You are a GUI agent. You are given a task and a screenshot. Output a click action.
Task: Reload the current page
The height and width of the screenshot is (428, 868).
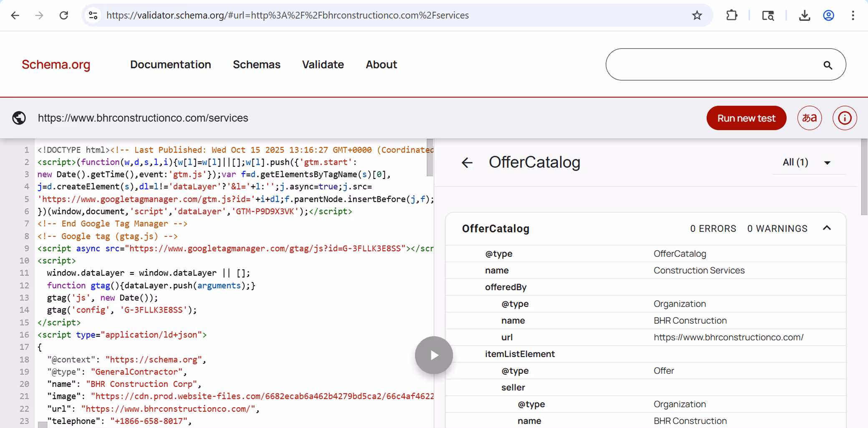63,15
